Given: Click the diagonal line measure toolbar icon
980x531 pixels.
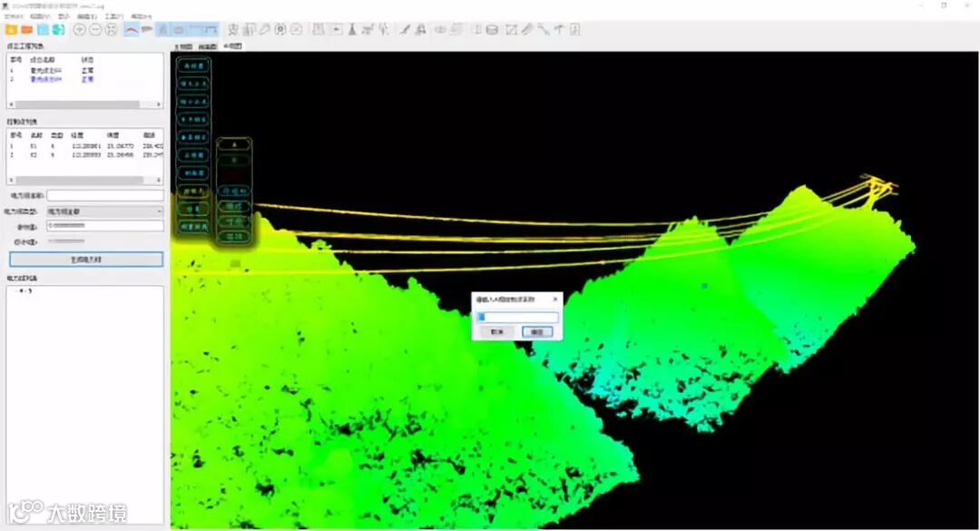Looking at the screenshot, I should coord(544,29).
